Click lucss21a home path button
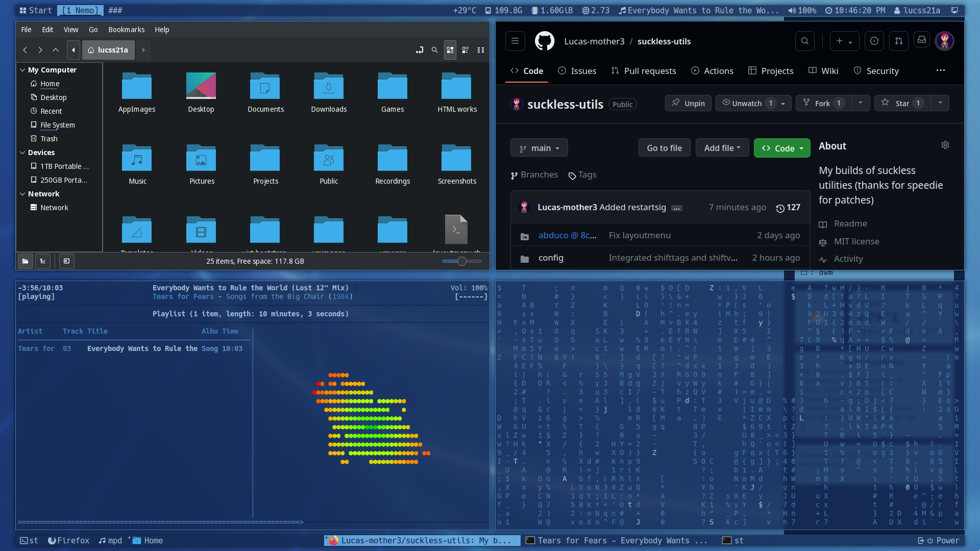The image size is (980, 551). tap(108, 50)
